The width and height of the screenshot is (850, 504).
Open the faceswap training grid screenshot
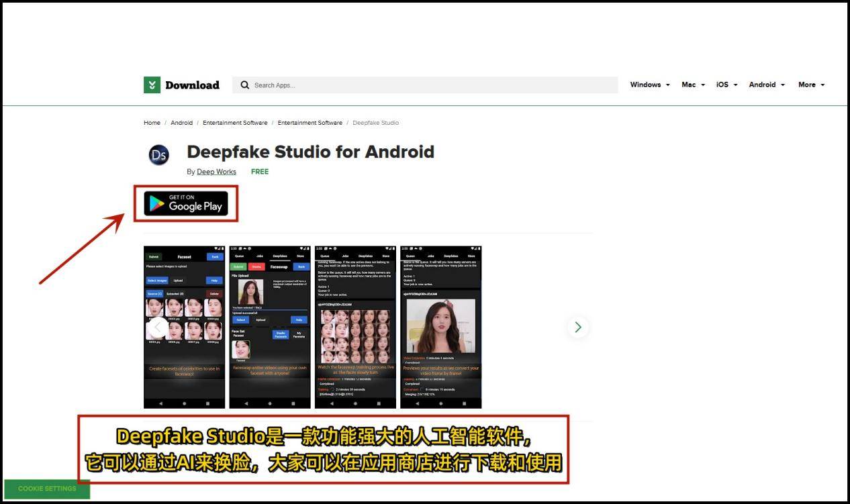355,327
